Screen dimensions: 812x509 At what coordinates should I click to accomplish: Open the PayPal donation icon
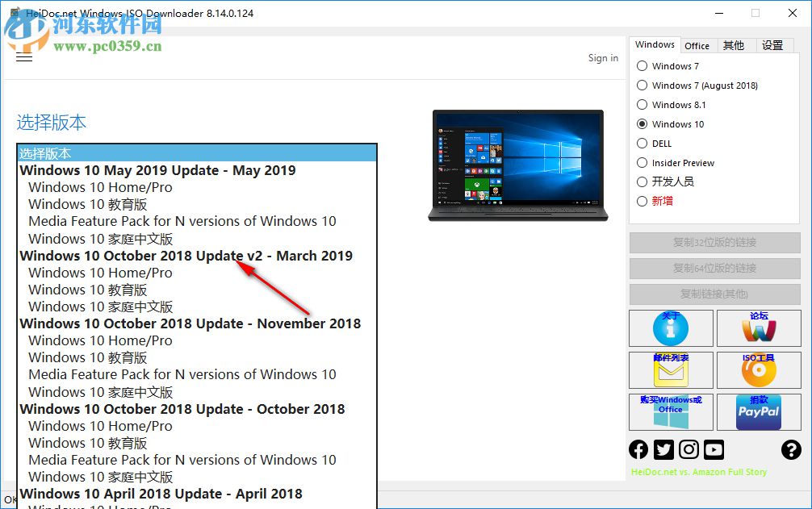[x=759, y=412]
